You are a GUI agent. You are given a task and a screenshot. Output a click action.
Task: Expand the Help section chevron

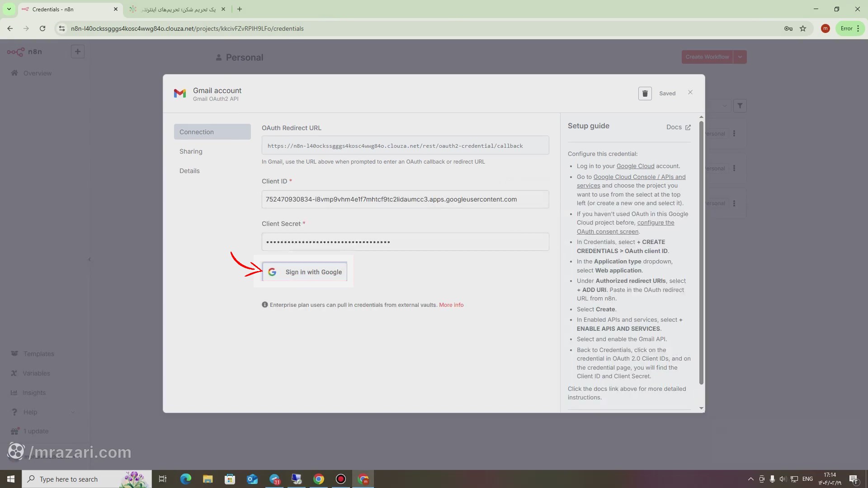pyautogui.click(x=73, y=412)
